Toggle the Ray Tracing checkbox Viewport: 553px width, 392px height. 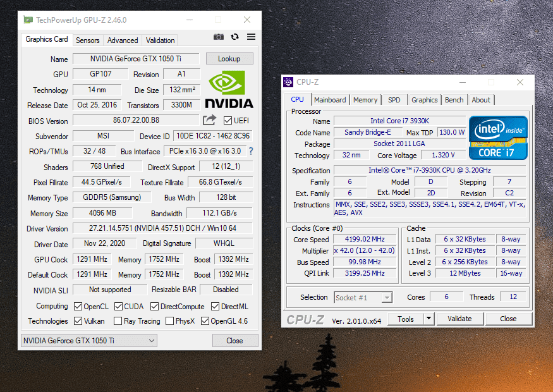pyautogui.click(x=118, y=321)
